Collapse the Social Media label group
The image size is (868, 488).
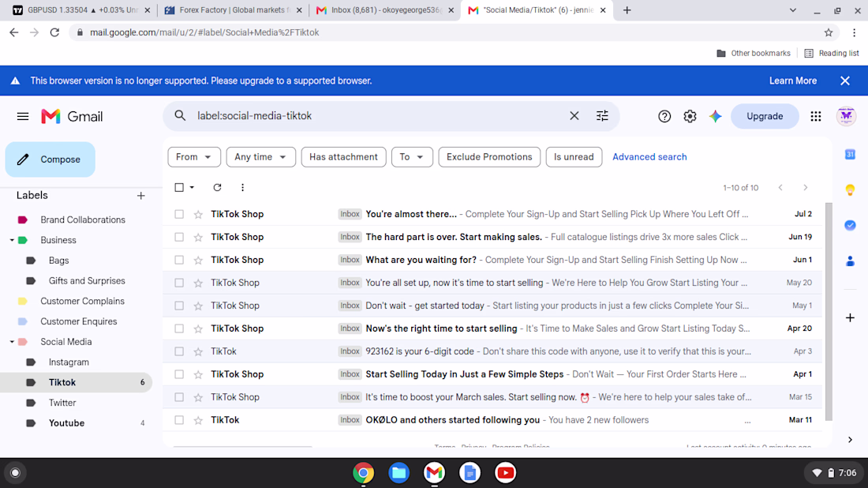click(x=12, y=342)
